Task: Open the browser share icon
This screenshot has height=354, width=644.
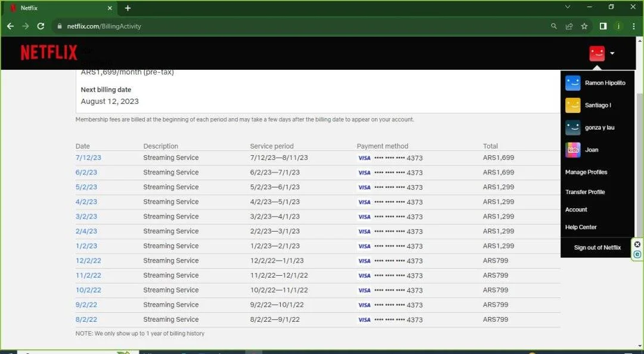Action: 569,26
